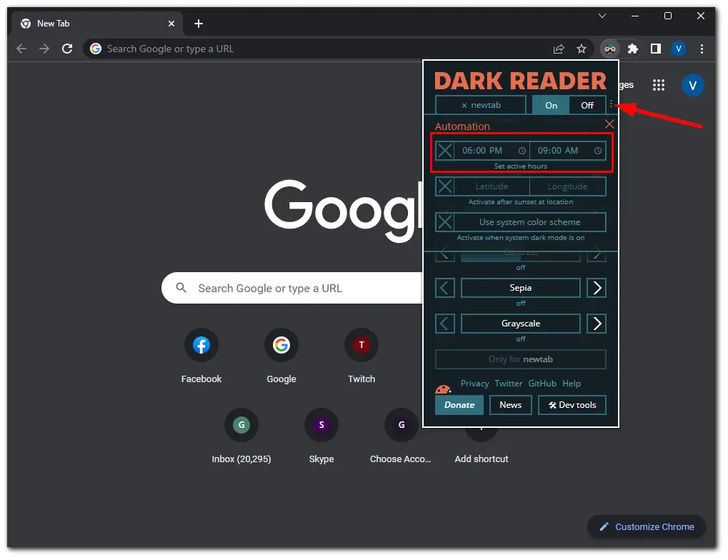This screenshot has height=560, width=728.
Task: Enable Use system color scheme checkbox
Action: point(445,222)
